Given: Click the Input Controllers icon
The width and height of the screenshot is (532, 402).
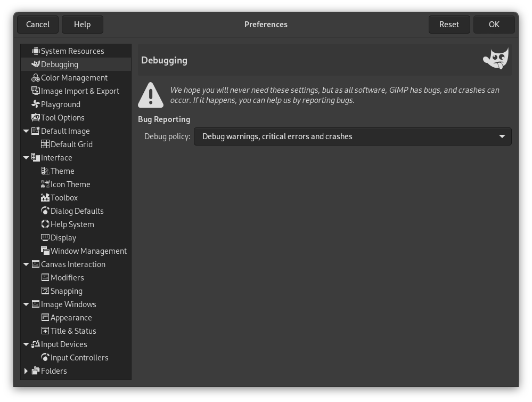Looking at the screenshot, I should [x=45, y=357].
